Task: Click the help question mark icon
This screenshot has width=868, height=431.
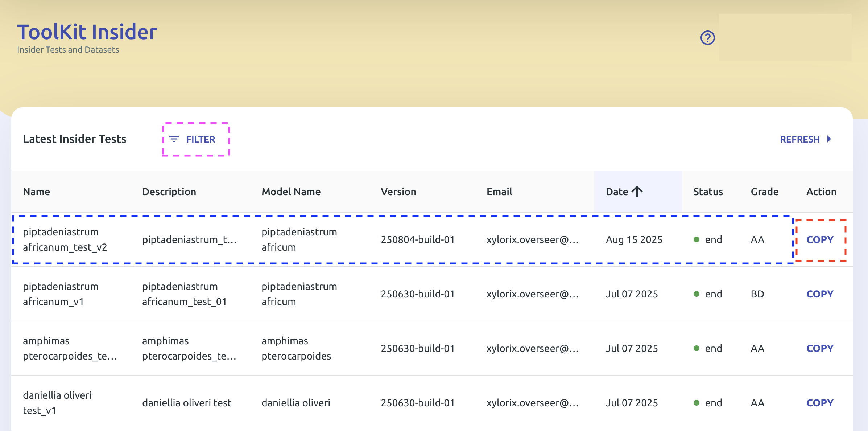Action: click(707, 38)
